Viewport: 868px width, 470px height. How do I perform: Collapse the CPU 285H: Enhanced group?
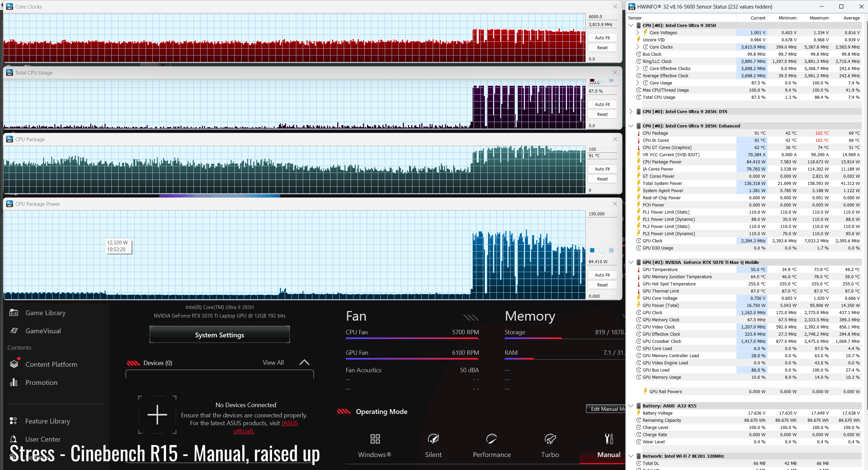[x=631, y=126]
